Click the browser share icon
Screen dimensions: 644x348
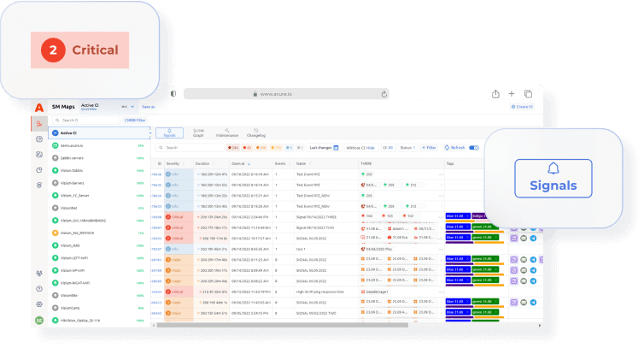coord(495,94)
